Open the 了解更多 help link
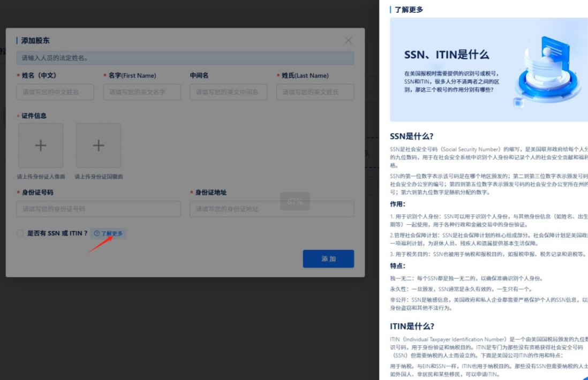The height and width of the screenshot is (380, 588). tap(108, 233)
